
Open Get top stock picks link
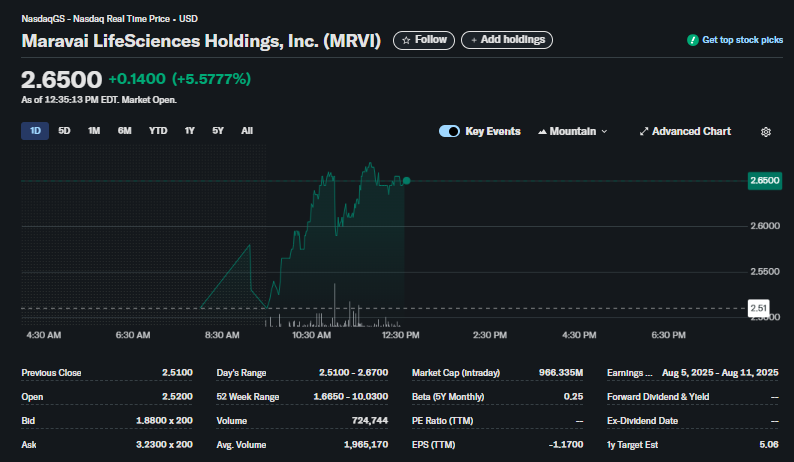[742, 40]
